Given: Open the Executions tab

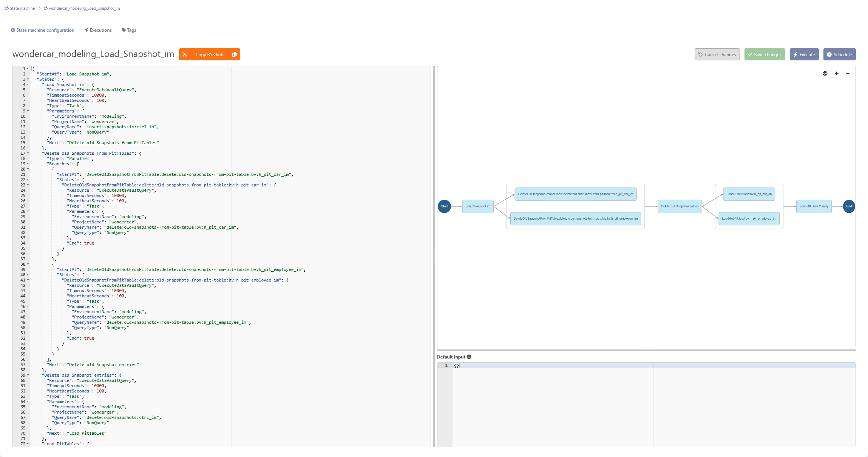Looking at the screenshot, I should (98, 30).
